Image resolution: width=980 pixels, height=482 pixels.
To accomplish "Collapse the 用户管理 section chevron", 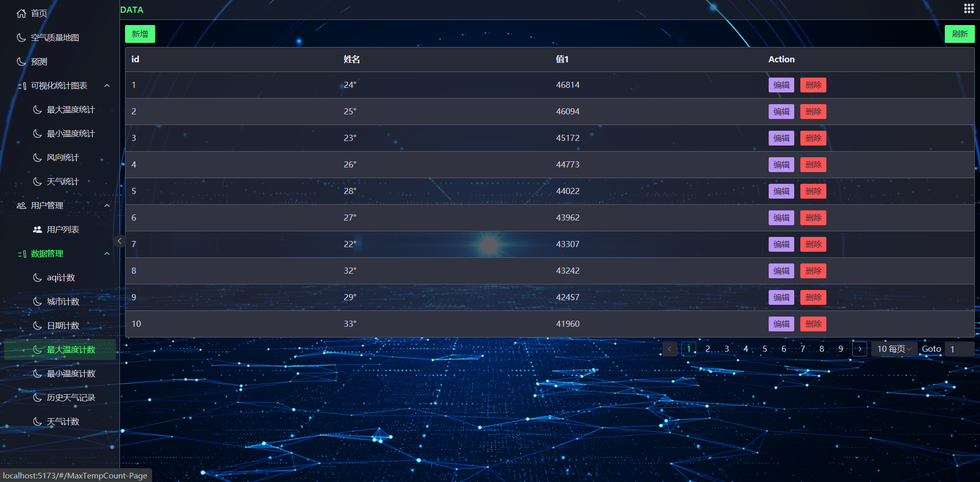I will point(107,205).
